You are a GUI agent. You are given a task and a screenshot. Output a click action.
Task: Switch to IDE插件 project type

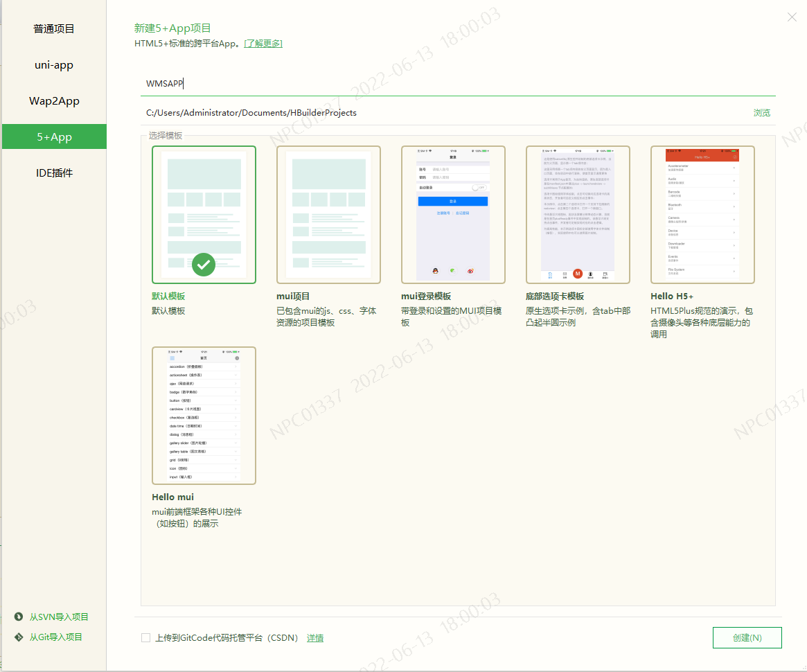click(54, 173)
